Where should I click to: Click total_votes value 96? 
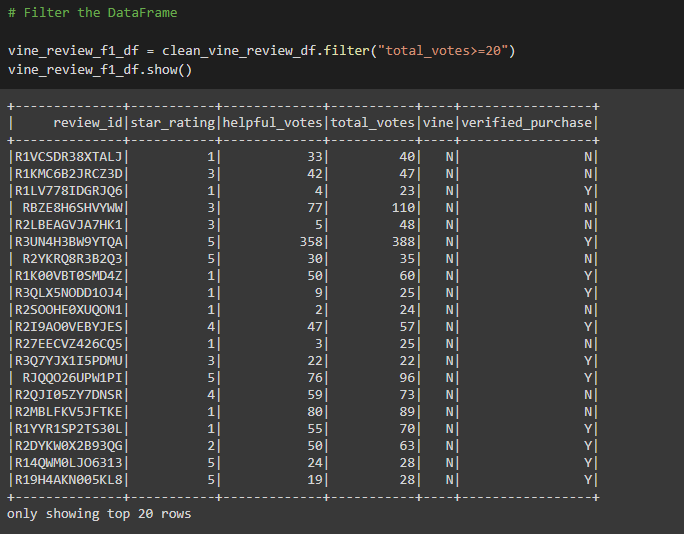click(x=407, y=378)
